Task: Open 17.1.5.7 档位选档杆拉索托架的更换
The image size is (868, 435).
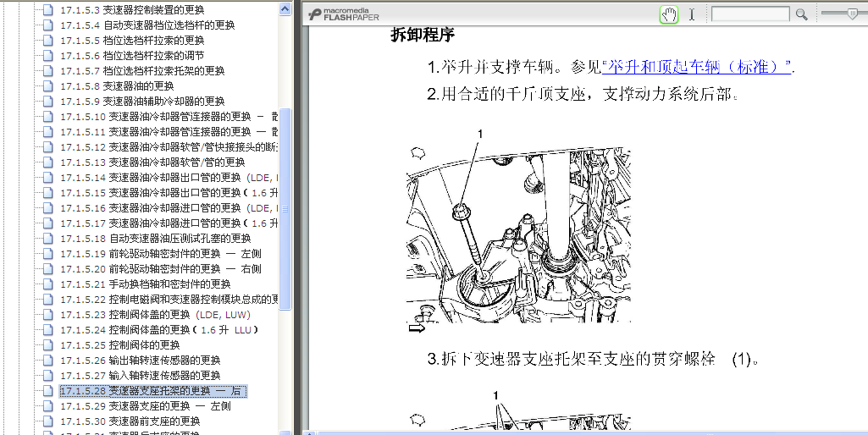Action: click(142, 71)
